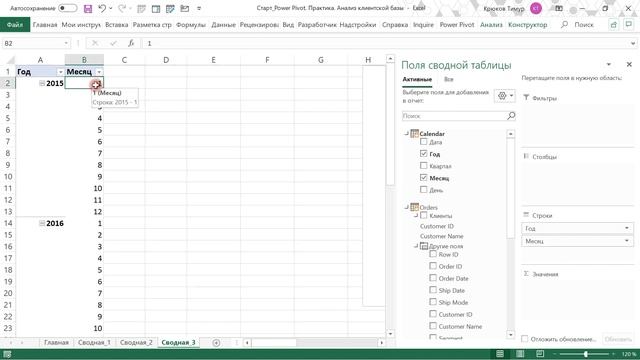Switch to the Главная ribbon tab
This screenshot has height=360, width=640.
[45, 24]
